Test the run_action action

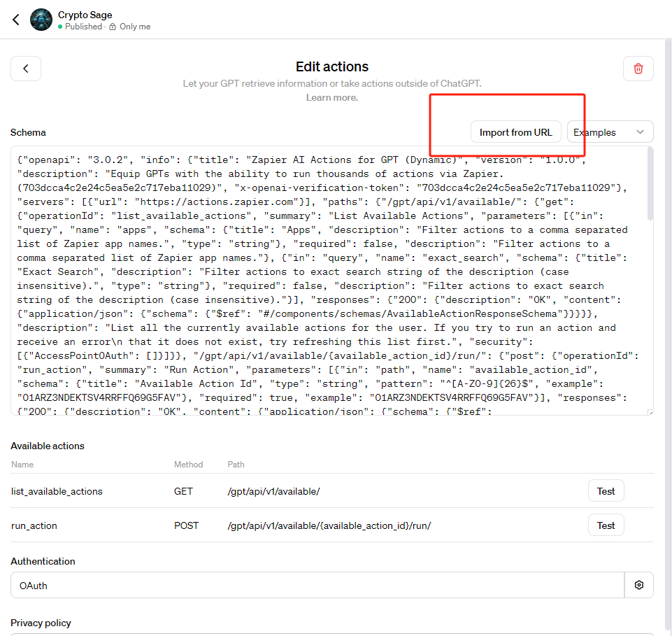[x=606, y=525]
